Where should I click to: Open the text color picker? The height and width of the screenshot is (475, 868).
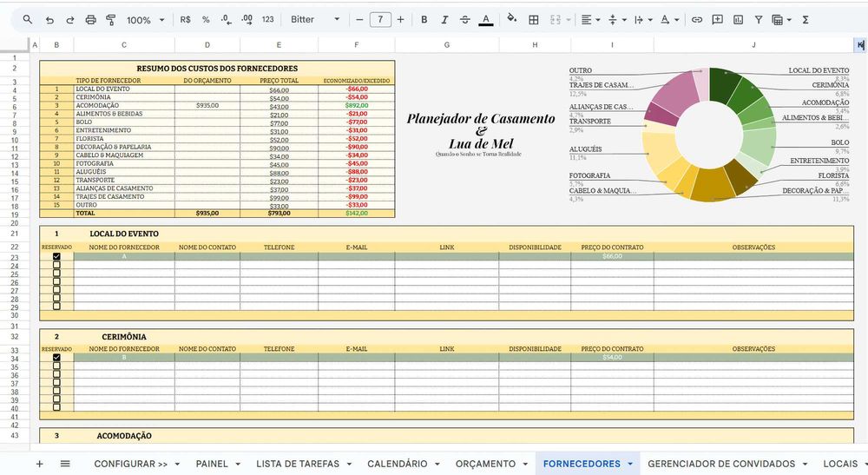[486, 19]
